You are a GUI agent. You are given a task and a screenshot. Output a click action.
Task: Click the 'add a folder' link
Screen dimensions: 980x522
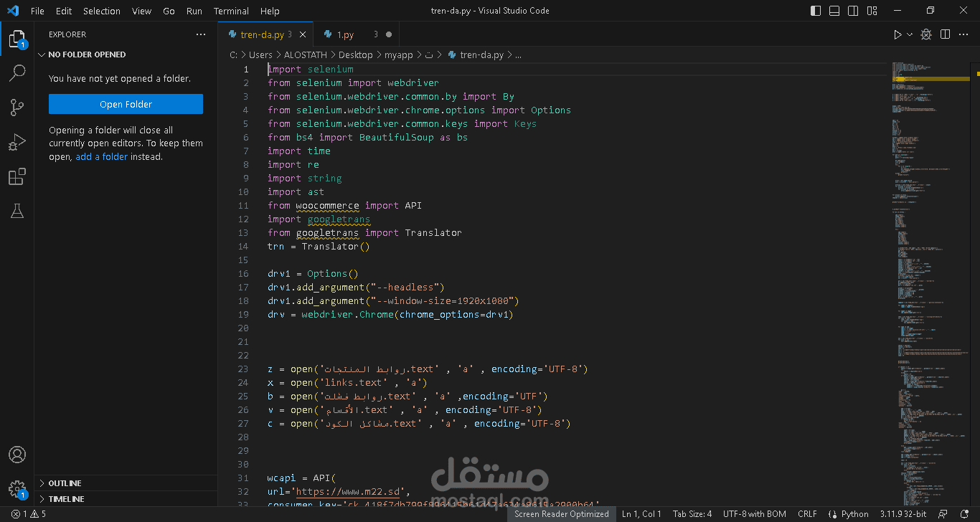pyautogui.click(x=101, y=156)
